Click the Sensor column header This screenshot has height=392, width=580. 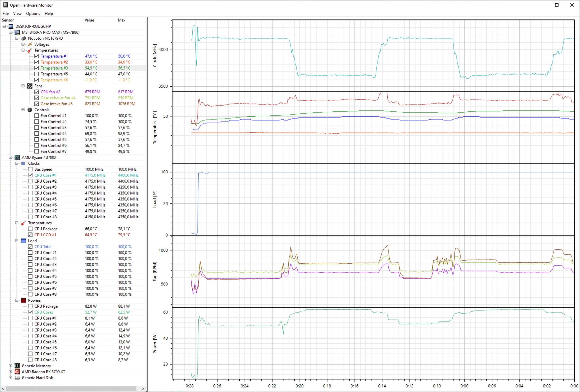tap(8, 20)
